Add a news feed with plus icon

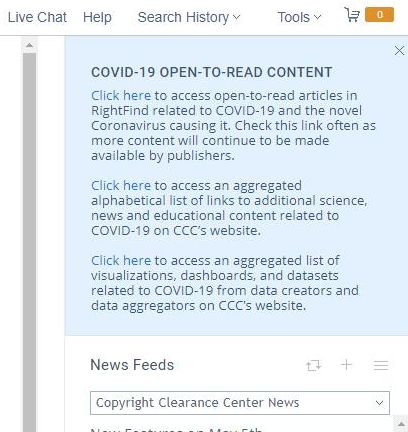347,365
